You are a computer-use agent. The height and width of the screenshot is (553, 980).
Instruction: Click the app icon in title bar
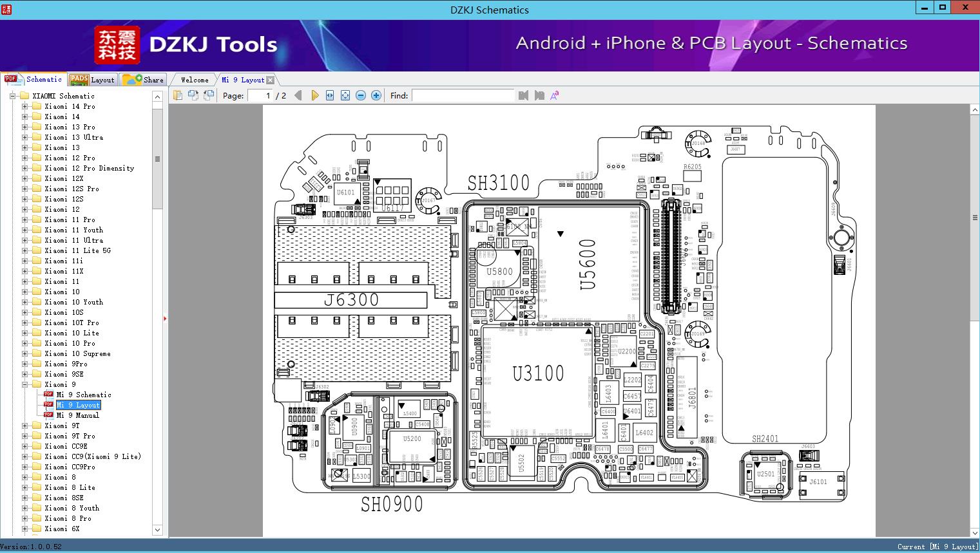6,9
